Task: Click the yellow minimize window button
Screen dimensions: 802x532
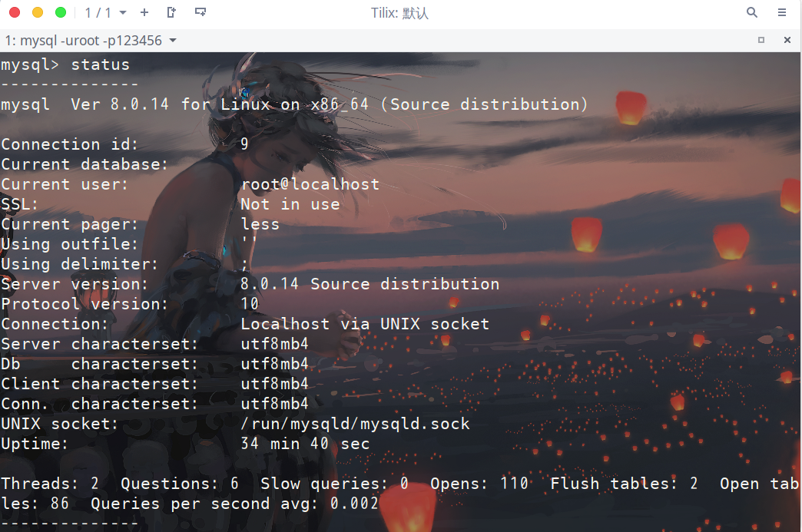Action: point(38,12)
